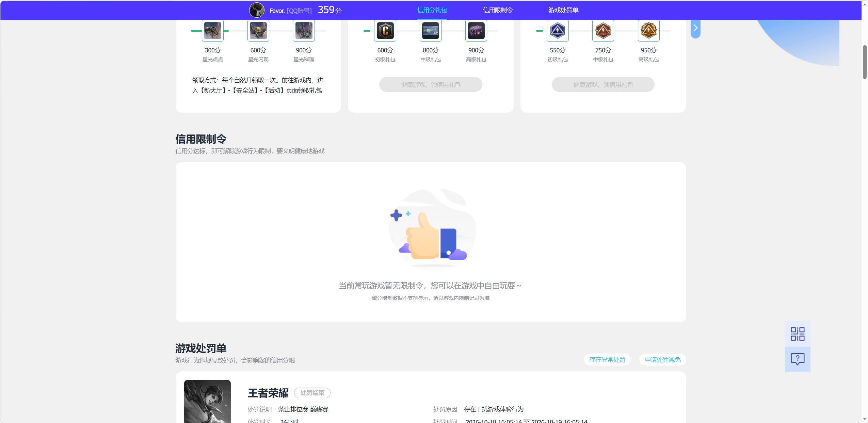Image resolution: width=868 pixels, height=423 pixels.
Task: Click the 禁止排位赛 巅峰赛 text
Action: tap(303, 409)
